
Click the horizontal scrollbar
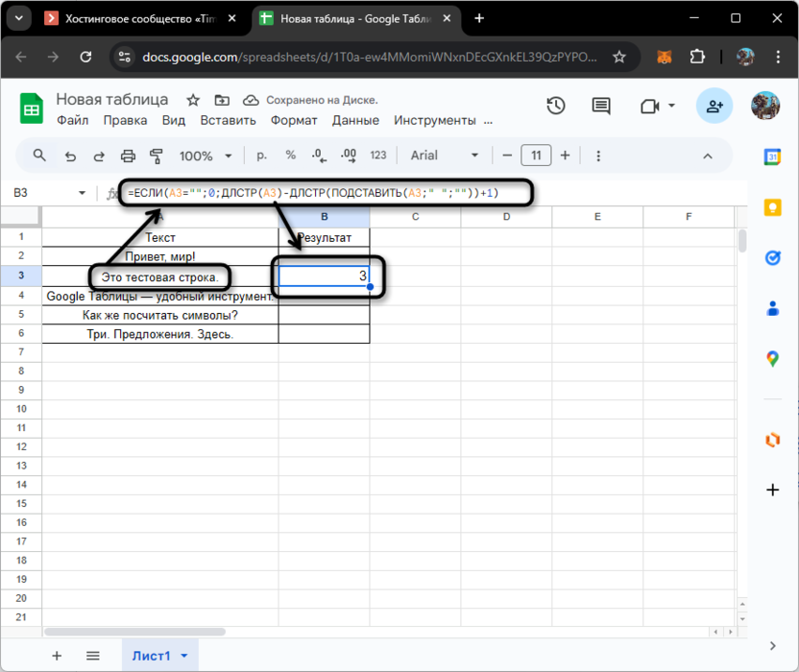[135, 632]
